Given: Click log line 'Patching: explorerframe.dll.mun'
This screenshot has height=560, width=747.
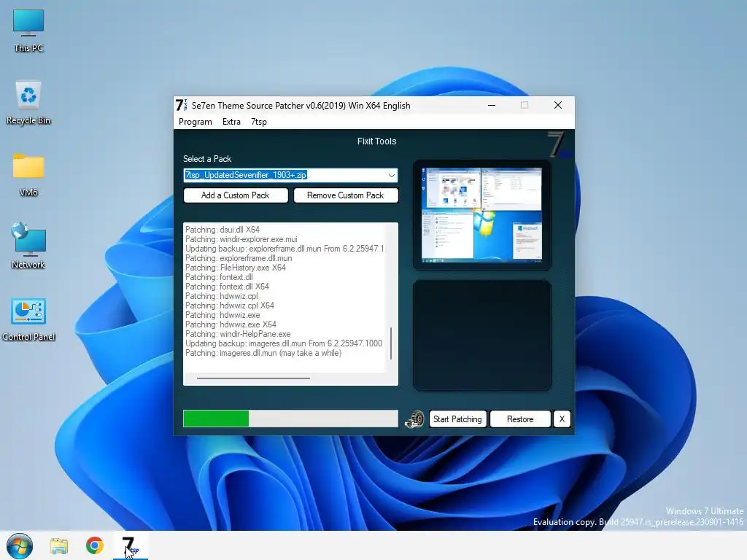Looking at the screenshot, I should [239, 258].
